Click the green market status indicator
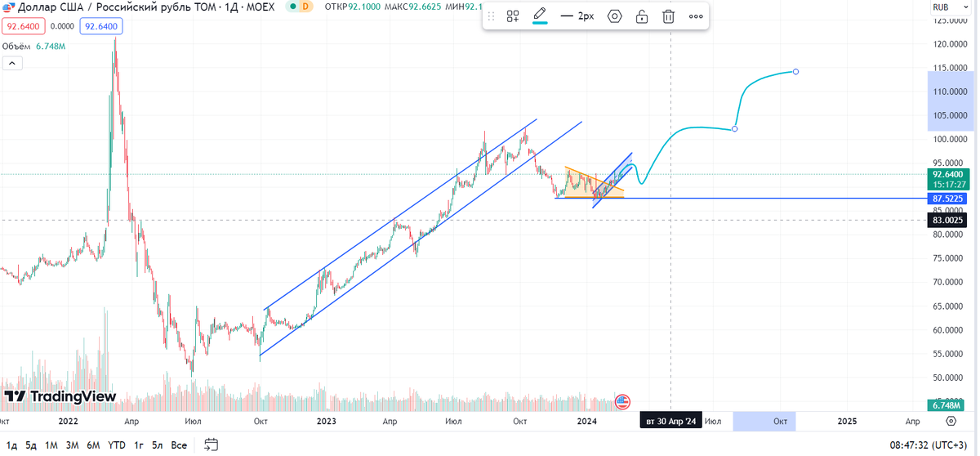 (292, 7)
